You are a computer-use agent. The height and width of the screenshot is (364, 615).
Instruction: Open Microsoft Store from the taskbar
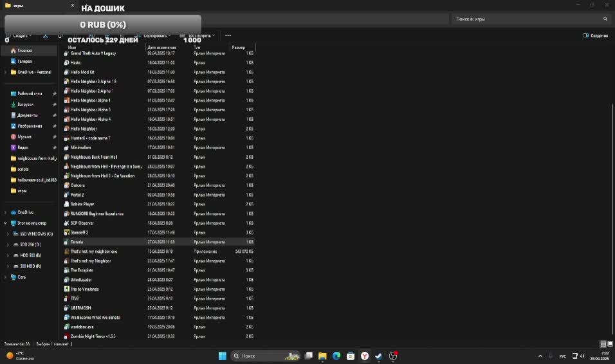[x=351, y=356]
